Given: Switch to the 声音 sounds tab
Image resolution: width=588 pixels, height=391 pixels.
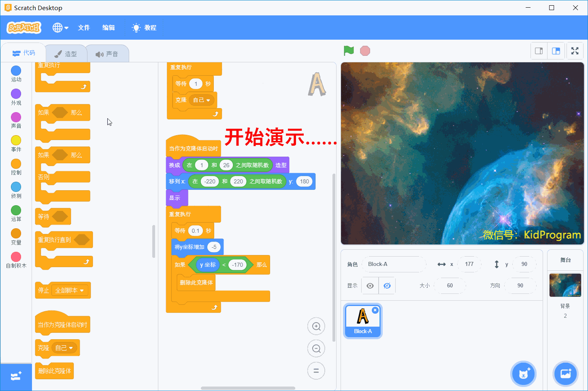Looking at the screenshot, I should [x=107, y=54].
